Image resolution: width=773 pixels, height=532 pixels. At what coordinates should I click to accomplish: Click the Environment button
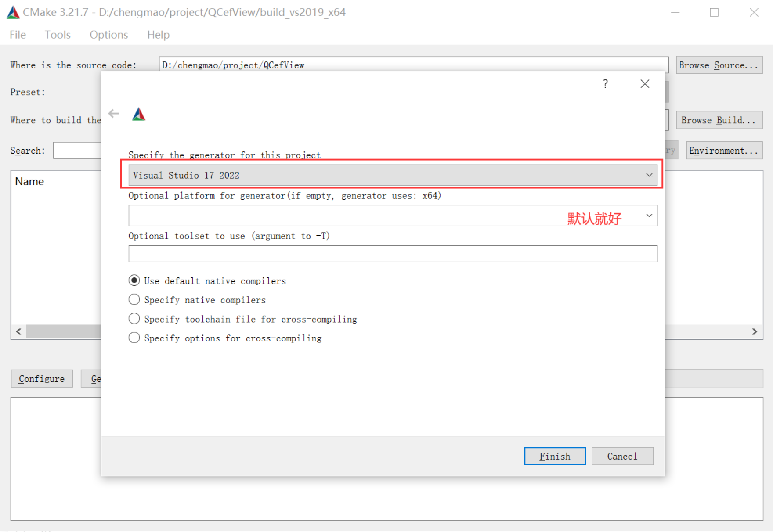pyautogui.click(x=724, y=151)
